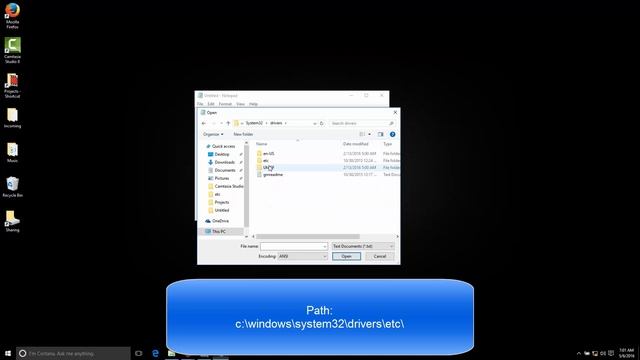Open the Projects shortcut desktop icon
Screen dimensions: 640x360
(12, 85)
